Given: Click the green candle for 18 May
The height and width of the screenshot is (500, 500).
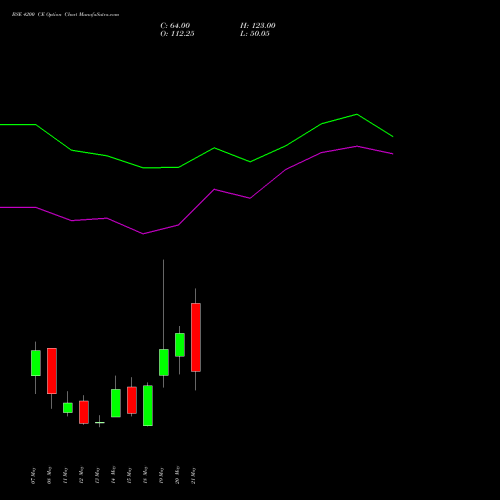Looking at the screenshot, I should [148, 406].
